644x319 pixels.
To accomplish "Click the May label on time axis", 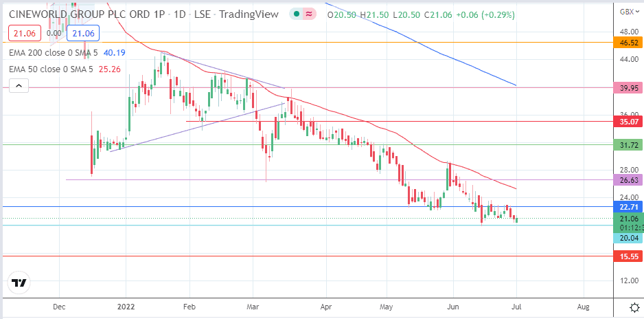I will [x=387, y=307].
